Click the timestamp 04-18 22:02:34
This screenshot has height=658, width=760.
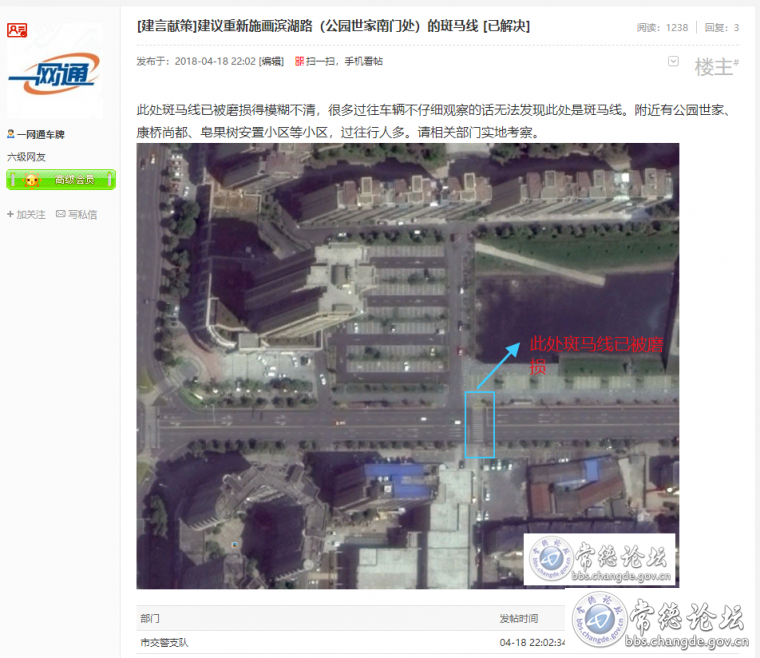click(x=532, y=642)
